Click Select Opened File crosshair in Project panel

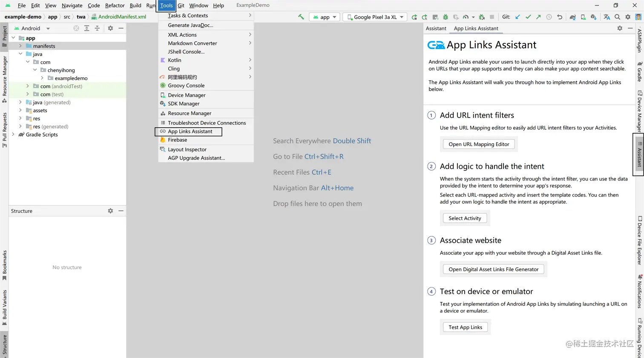point(76,28)
